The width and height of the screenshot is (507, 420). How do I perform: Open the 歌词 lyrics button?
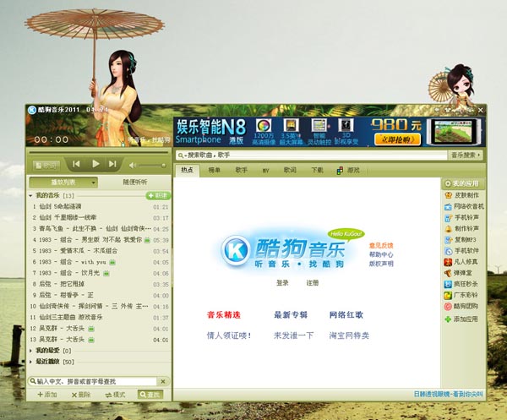(46, 166)
